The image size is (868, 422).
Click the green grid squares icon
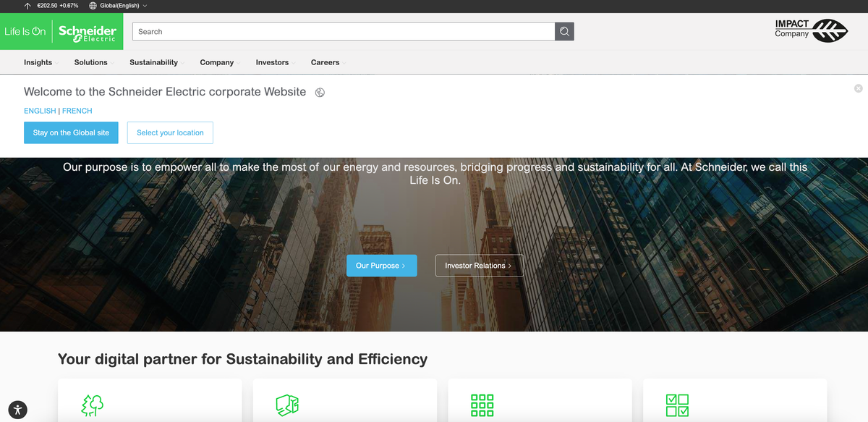pyautogui.click(x=482, y=405)
